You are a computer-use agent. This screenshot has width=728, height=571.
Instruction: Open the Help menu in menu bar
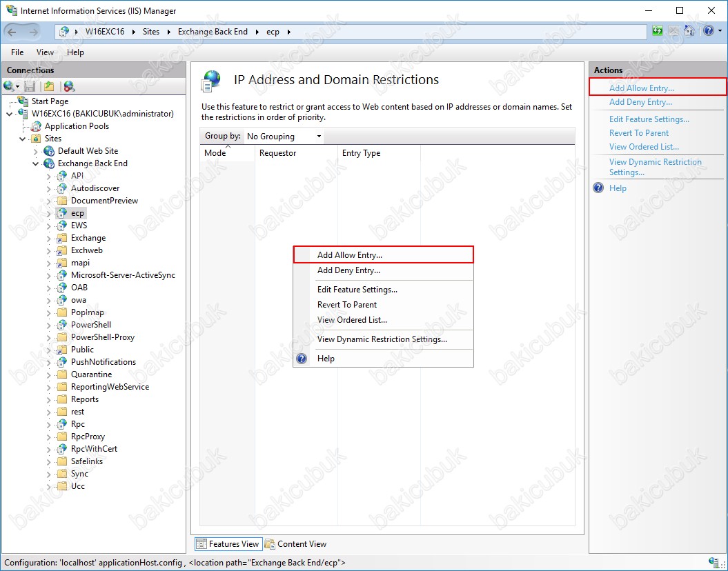[x=75, y=52]
